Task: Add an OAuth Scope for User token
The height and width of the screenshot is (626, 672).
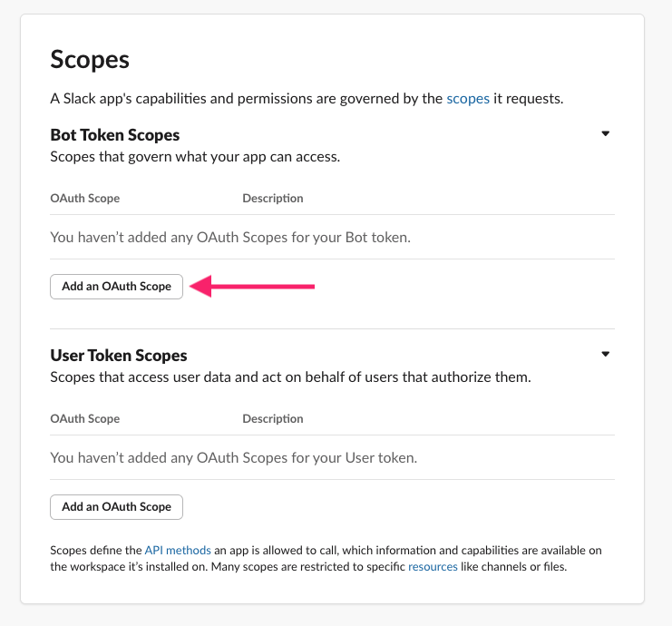Action: point(116,507)
